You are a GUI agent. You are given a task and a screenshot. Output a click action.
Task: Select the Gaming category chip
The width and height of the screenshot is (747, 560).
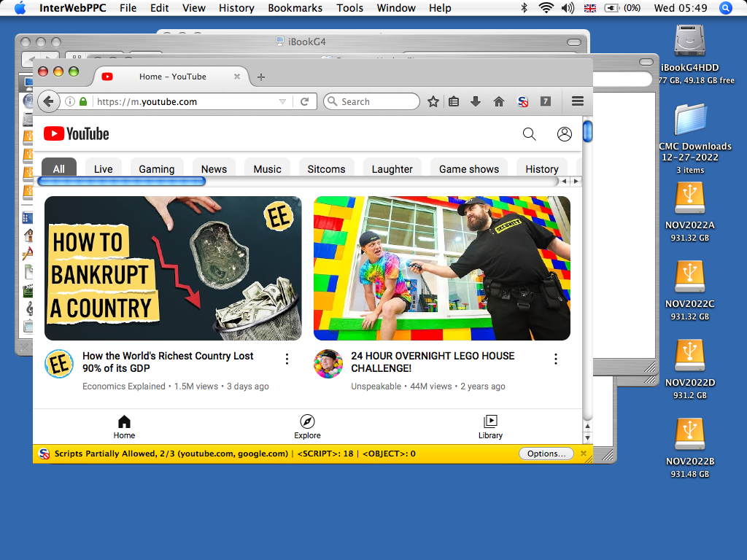click(x=157, y=168)
